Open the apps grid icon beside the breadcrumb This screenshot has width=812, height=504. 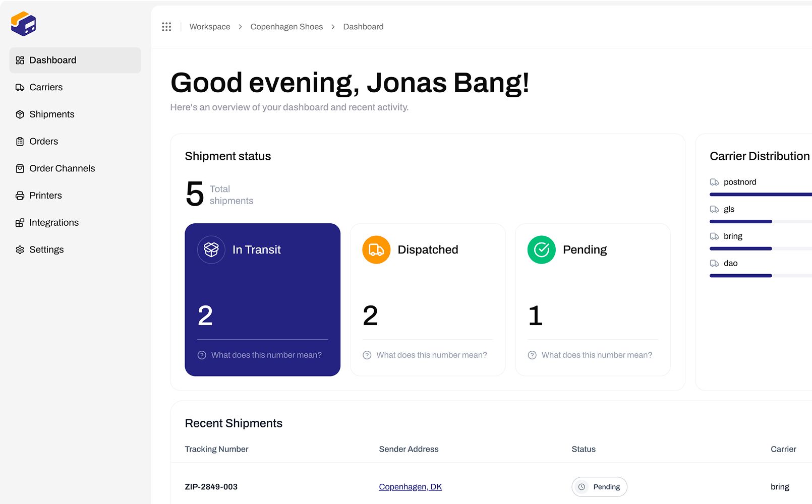click(x=166, y=26)
